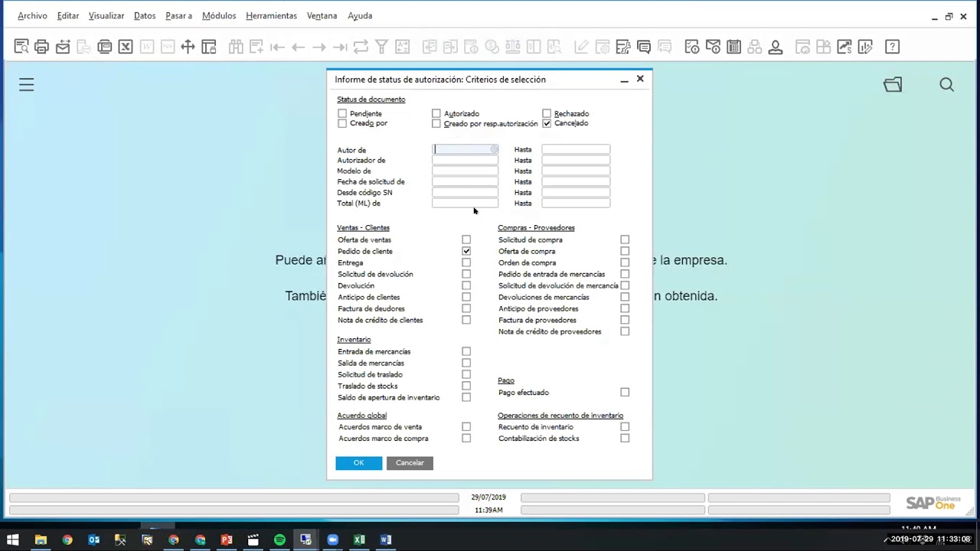Click the folder icon in the cockpit header
Viewport: 980px width, 551px height.
[893, 85]
